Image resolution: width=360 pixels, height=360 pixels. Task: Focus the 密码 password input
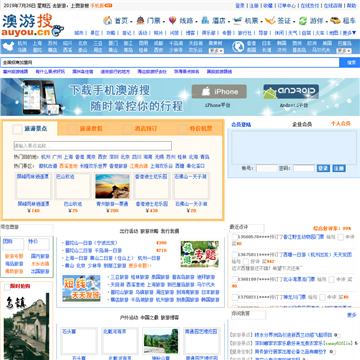pos(304,168)
